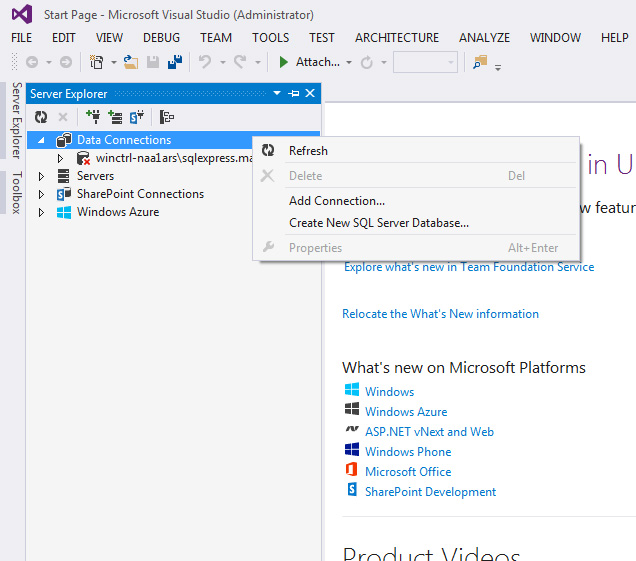Open the empty solution configurations combo box
This screenshot has width=636, height=561.
(425, 62)
